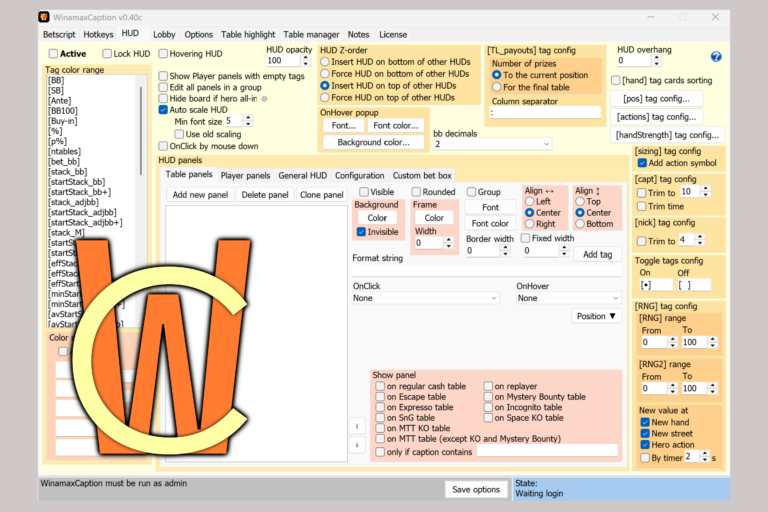Check [hand] tag cards sorting
This screenshot has width=768, height=512.
(616, 80)
